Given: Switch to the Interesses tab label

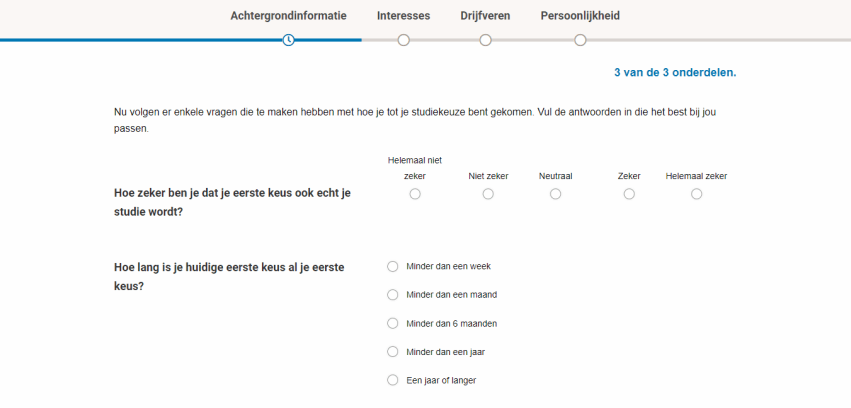Looking at the screenshot, I should click(x=404, y=16).
